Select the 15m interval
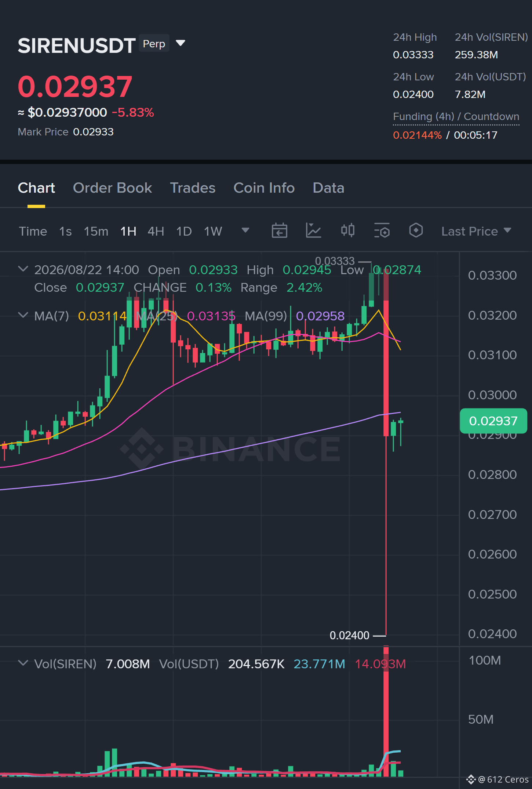 pyautogui.click(x=96, y=231)
